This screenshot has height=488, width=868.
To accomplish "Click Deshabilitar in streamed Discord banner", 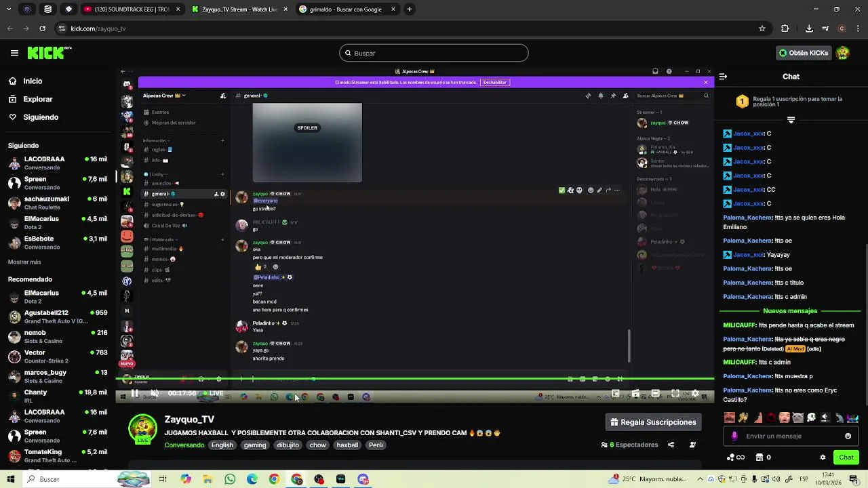I will tap(494, 82).
